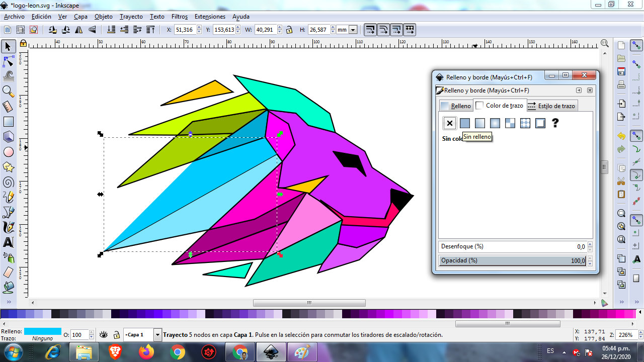Click the W width input field

tap(268, 30)
